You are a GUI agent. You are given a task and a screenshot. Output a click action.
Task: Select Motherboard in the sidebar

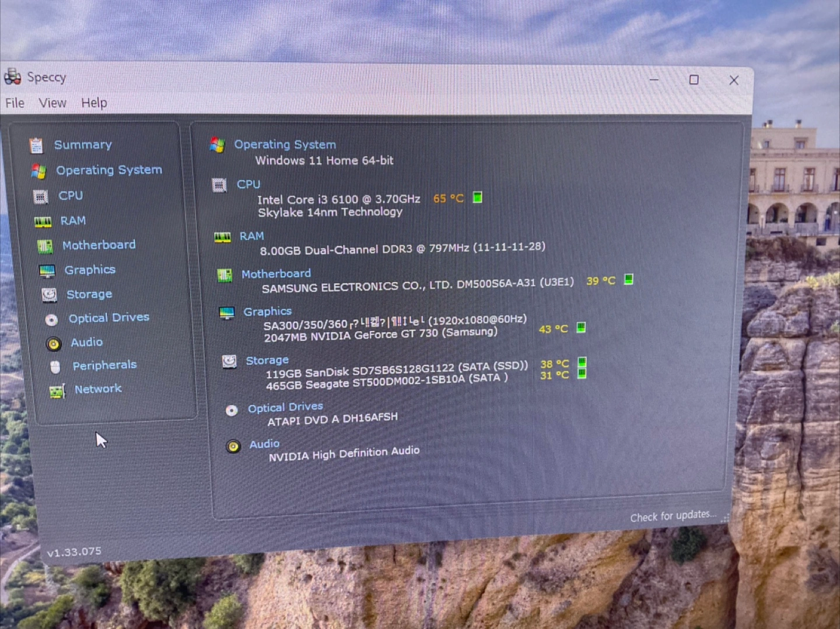tap(99, 245)
